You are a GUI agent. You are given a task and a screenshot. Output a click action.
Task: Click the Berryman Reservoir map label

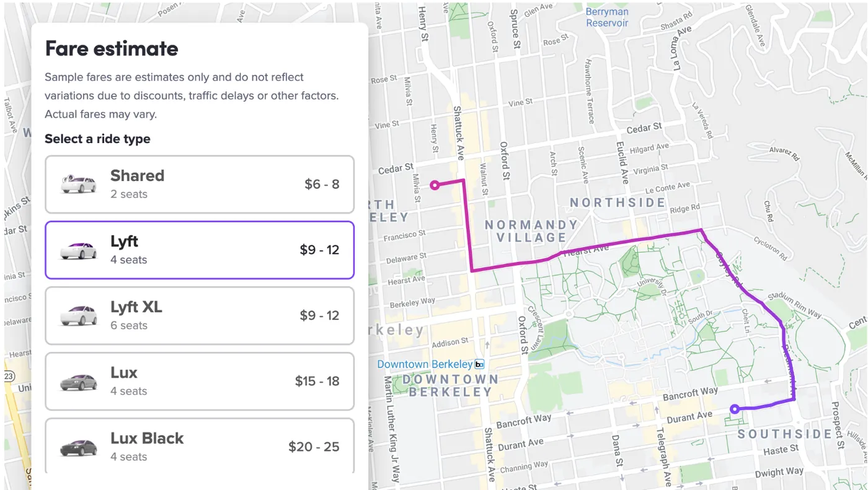608,17
